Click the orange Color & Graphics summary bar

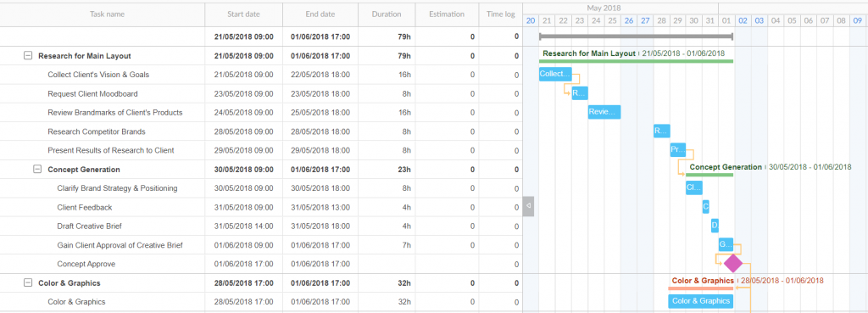click(x=701, y=288)
